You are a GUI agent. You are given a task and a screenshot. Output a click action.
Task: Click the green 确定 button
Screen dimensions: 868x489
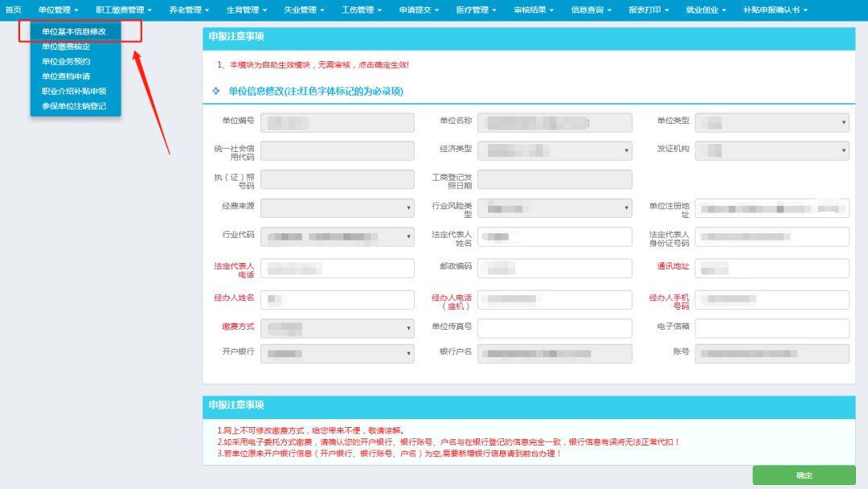tap(804, 475)
